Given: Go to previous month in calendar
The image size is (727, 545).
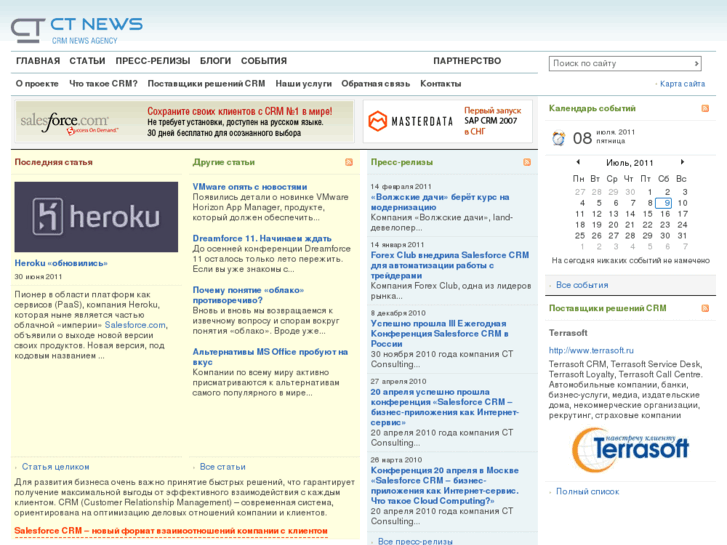Looking at the screenshot, I should click(x=578, y=162).
